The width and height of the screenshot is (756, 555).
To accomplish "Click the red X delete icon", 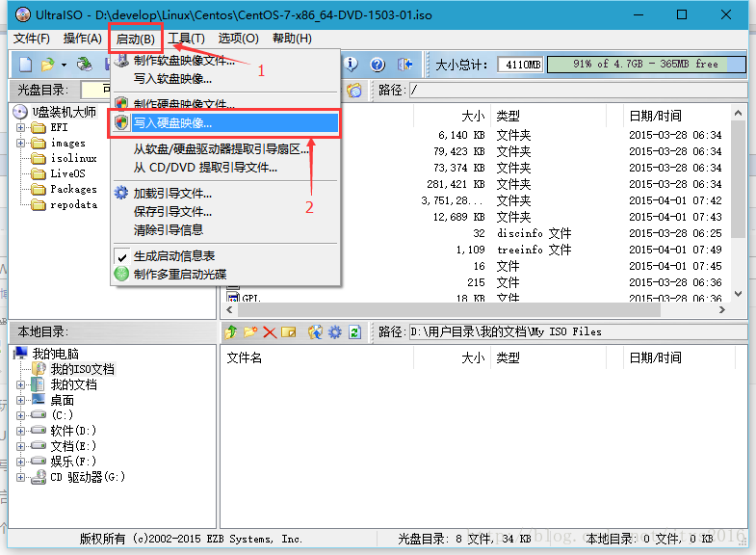I will tap(270, 332).
